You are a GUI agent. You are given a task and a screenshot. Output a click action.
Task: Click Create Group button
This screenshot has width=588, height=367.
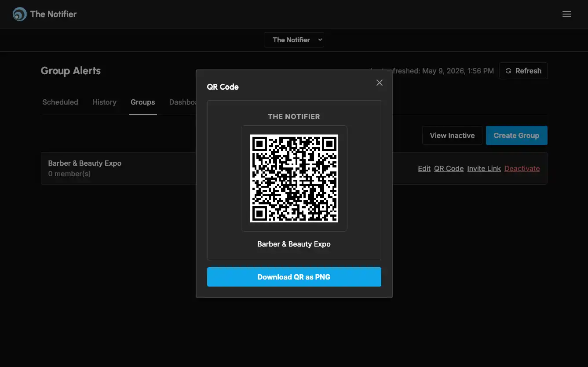click(x=516, y=135)
